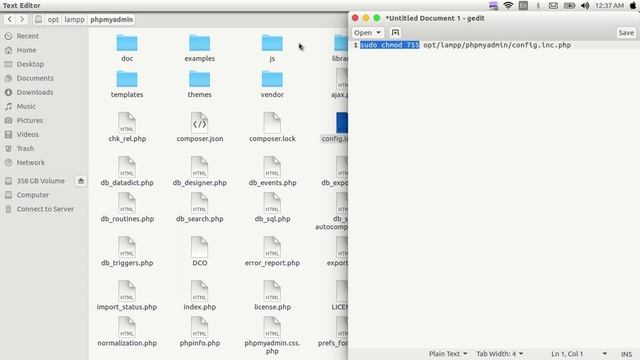Select the error_report.php file icon
The height and width of the screenshot is (360, 640).
272,247
